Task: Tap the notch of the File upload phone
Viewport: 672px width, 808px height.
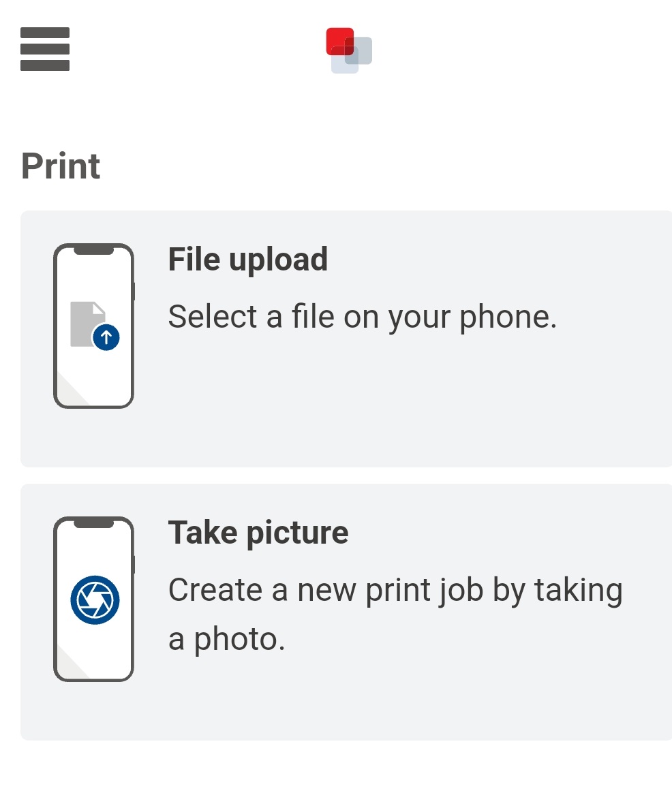Action: [x=94, y=251]
